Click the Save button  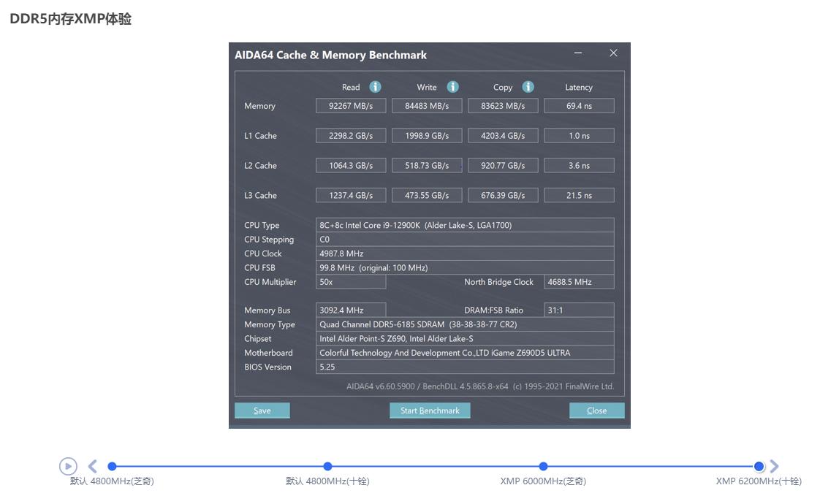click(x=262, y=411)
